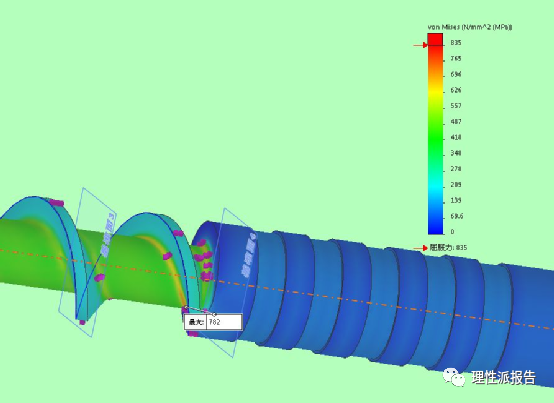Click the 最大 label in the callout box

(196, 322)
